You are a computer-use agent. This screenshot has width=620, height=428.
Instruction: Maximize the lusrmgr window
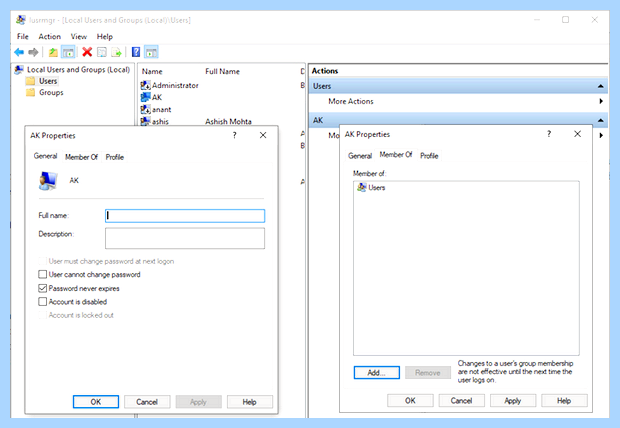[x=565, y=19]
